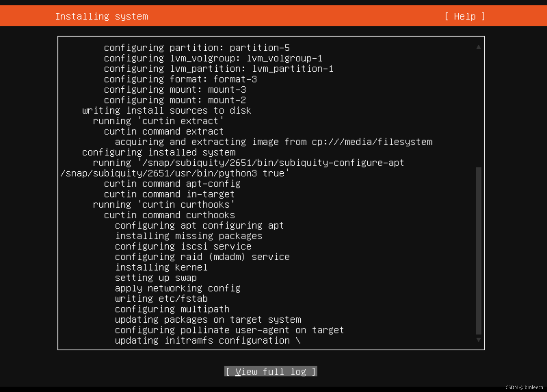Click the spinner after initramfs configuration
The image size is (547, 392).
click(x=298, y=341)
